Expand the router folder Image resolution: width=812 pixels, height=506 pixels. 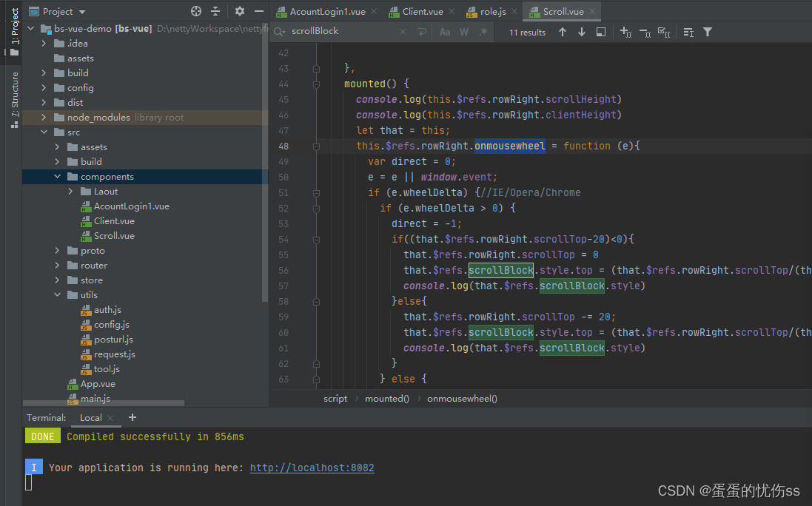click(58, 265)
